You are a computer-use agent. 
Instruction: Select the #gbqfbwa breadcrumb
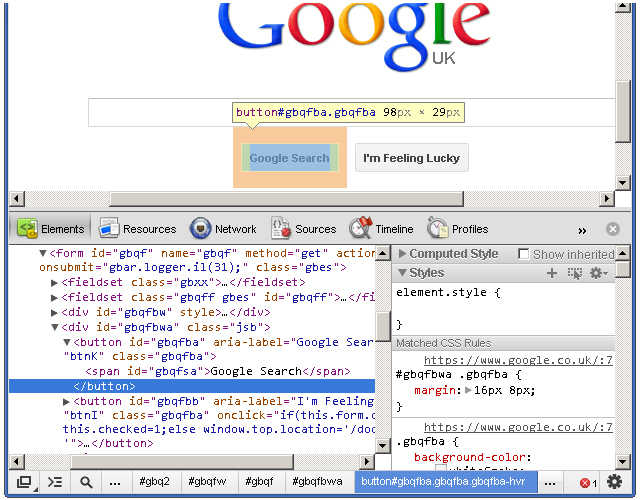(x=317, y=482)
